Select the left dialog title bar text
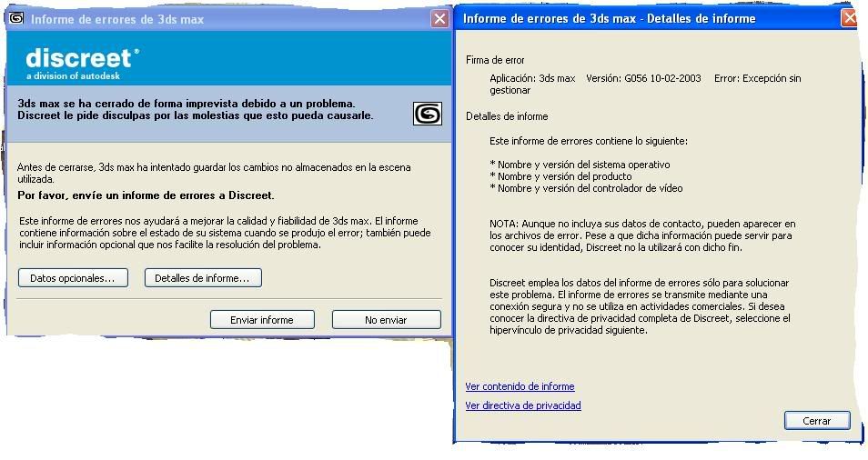This screenshot has width=868, height=460. click(117, 19)
